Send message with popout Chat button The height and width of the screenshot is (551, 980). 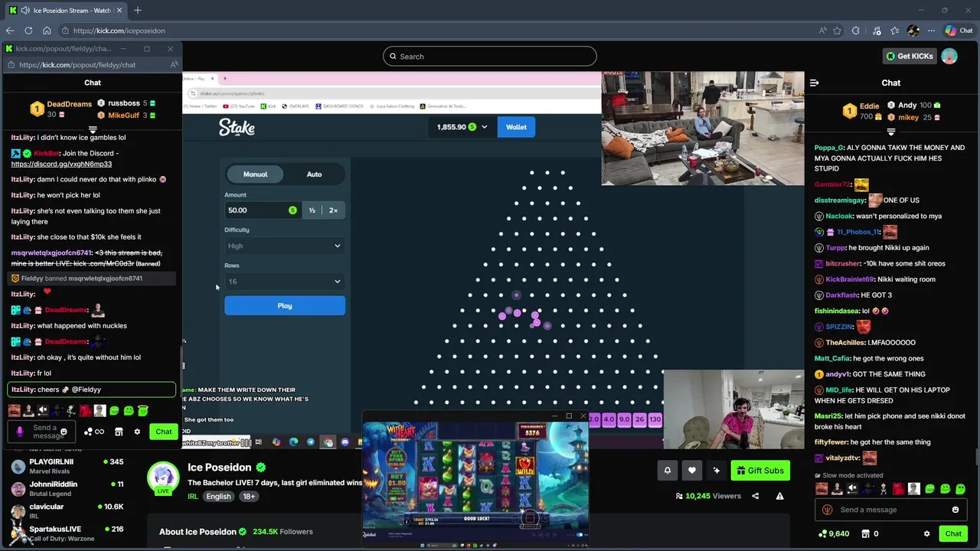pos(164,432)
